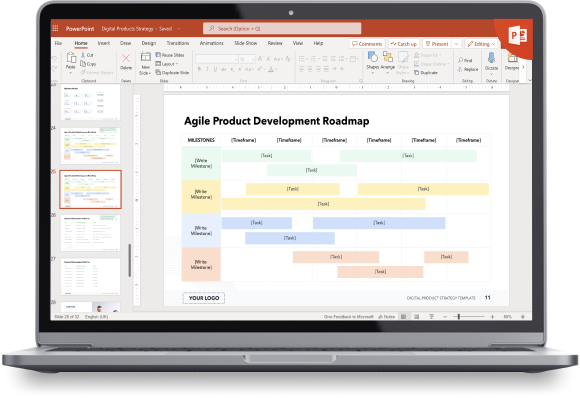This screenshot has height=398, width=580.
Task: Switch to the Design tab
Action: click(149, 43)
